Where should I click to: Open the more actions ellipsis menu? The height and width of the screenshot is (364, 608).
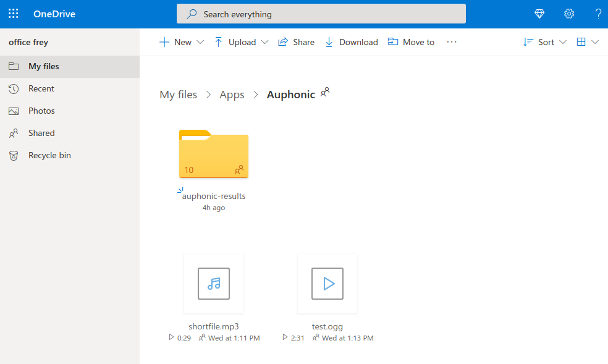(x=452, y=42)
